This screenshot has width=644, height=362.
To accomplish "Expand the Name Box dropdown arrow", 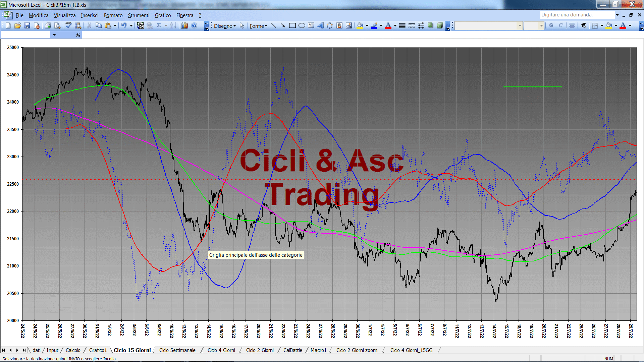I will [54, 35].
